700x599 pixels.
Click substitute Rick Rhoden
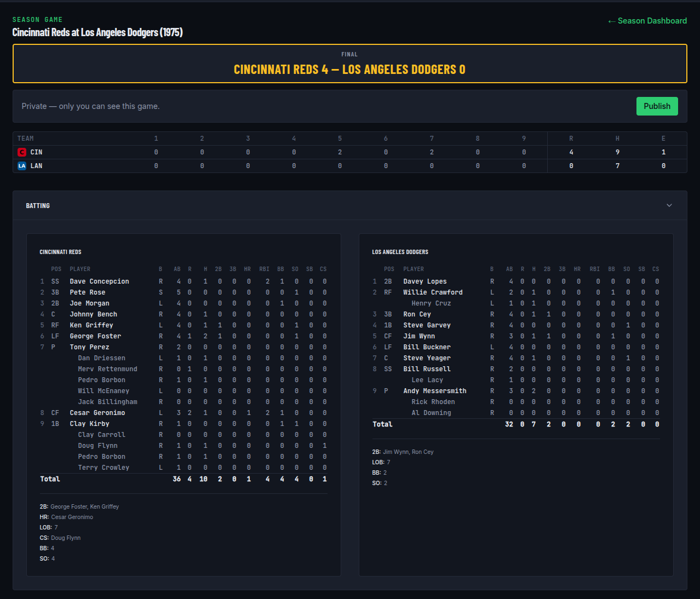433,402
